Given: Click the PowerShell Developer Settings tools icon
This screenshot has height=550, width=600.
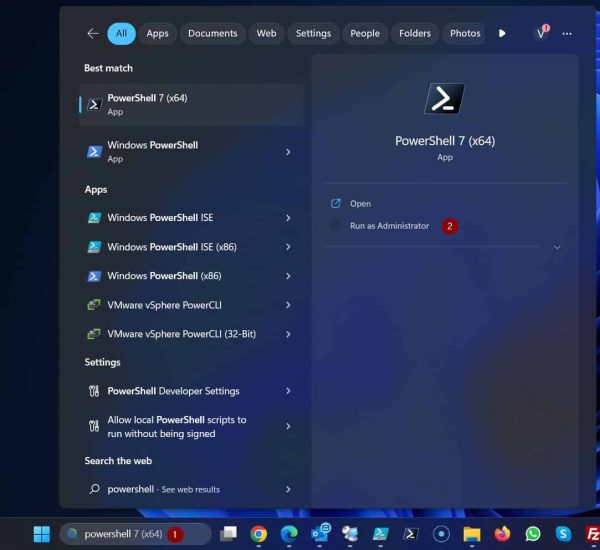Looking at the screenshot, I should [94, 391].
